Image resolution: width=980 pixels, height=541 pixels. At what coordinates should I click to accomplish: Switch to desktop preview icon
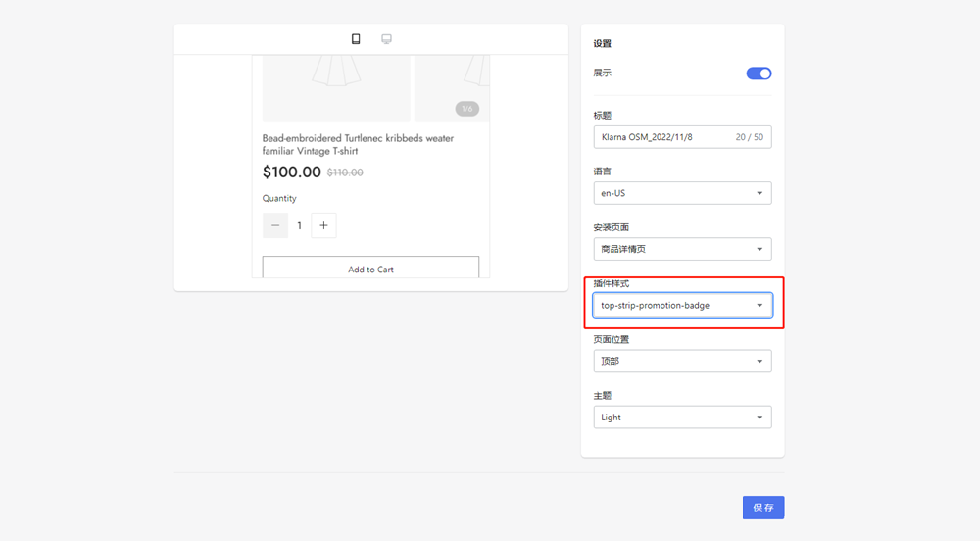[386, 39]
